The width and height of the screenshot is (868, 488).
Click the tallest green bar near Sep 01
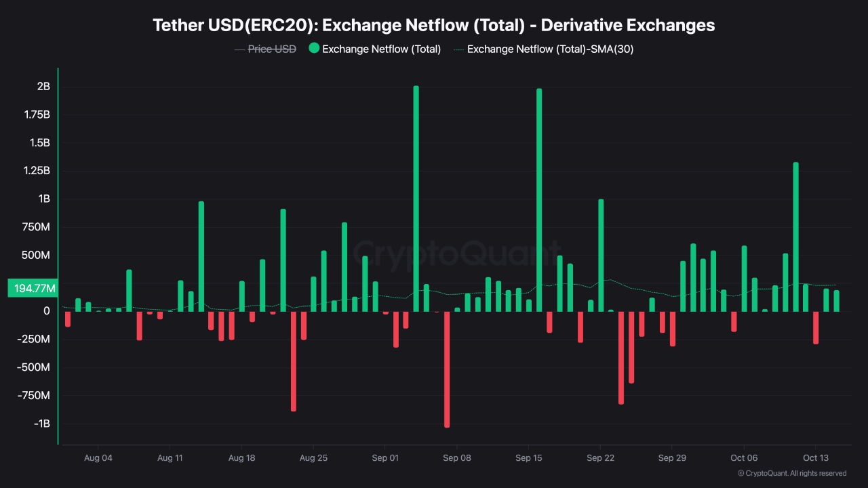[416, 197]
